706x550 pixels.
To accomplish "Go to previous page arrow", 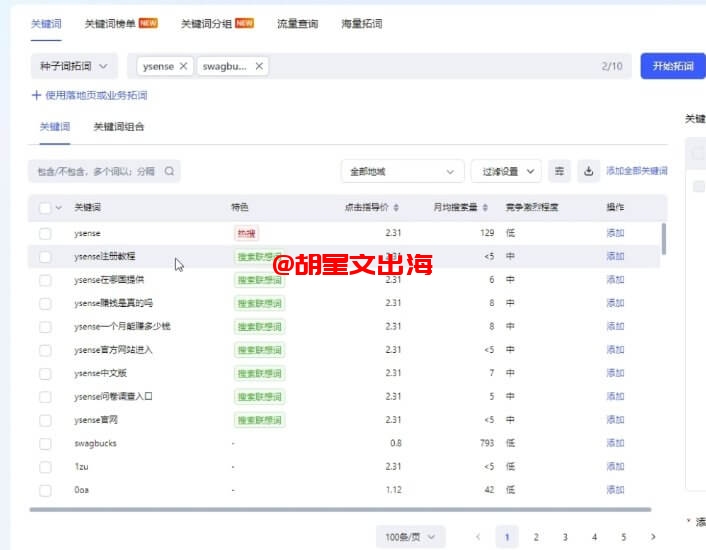I will tap(478, 536).
